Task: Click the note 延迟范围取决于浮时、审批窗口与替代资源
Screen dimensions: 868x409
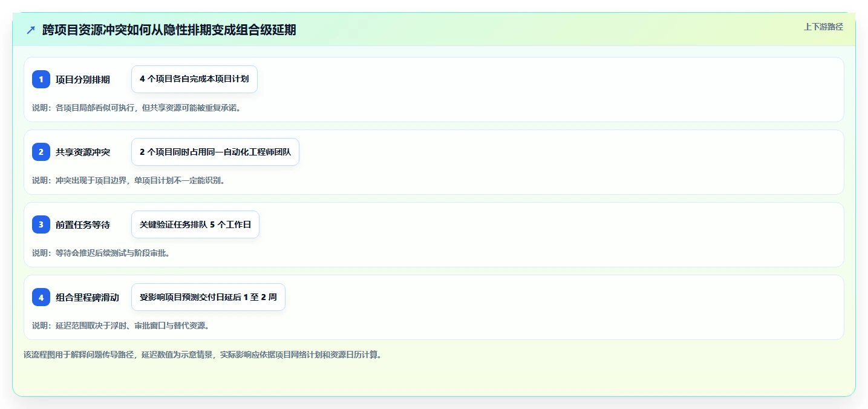Action: 120,326
